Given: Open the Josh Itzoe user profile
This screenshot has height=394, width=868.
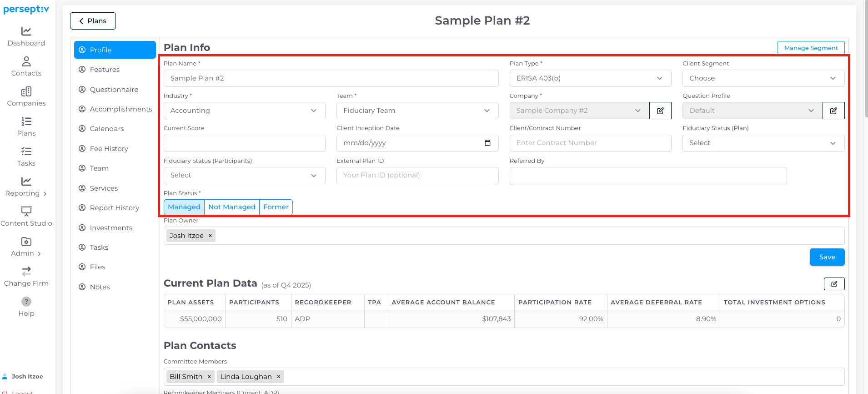Looking at the screenshot, I should click(x=23, y=377).
